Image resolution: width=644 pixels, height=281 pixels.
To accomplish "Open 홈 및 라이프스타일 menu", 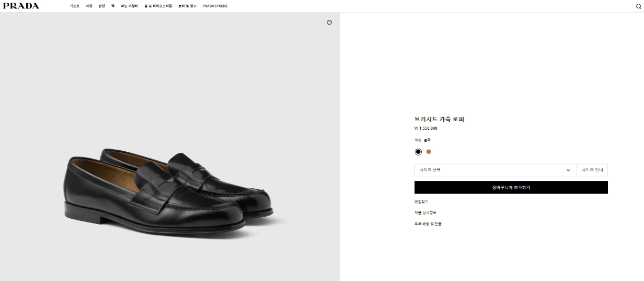I will pos(158,6).
